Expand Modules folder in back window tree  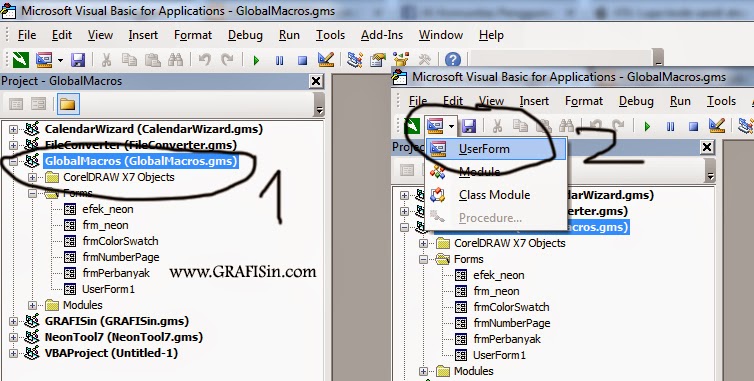32,305
